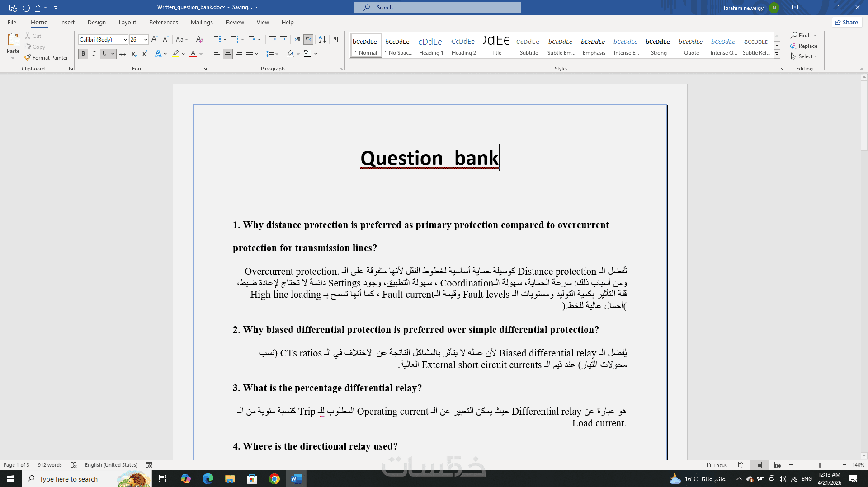Set left-to-right text direction
Screen dimensions: 868x487
pyautogui.click(x=297, y=39)
